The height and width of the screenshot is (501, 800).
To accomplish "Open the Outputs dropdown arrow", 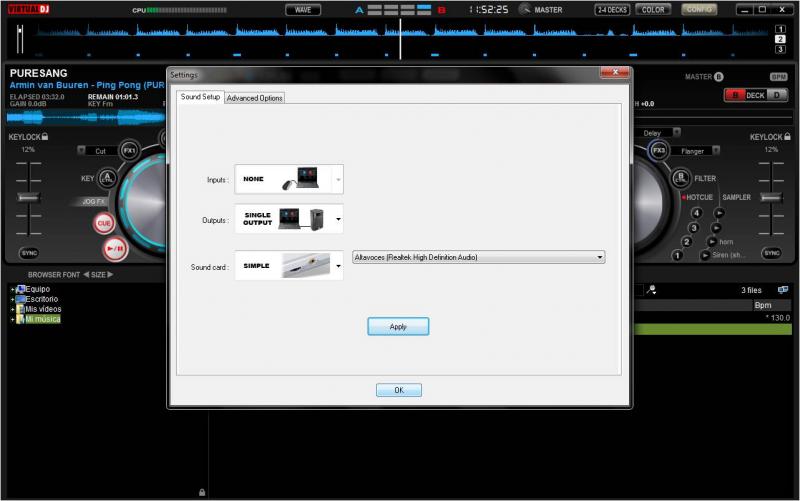I will 338,219.
